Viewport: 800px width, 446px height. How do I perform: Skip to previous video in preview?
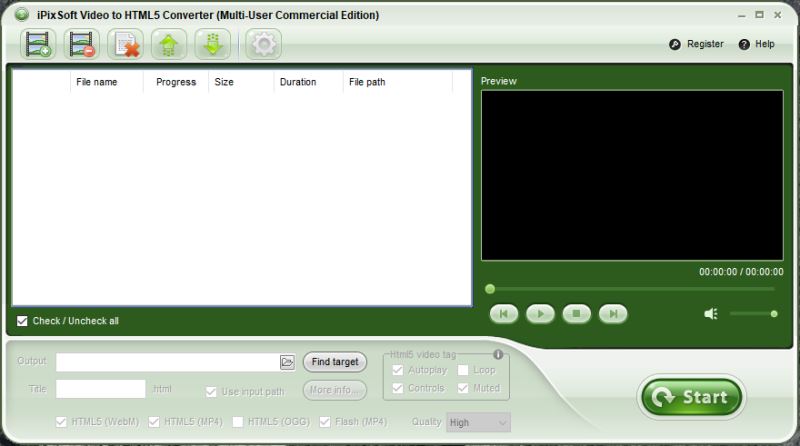point(504,314)
